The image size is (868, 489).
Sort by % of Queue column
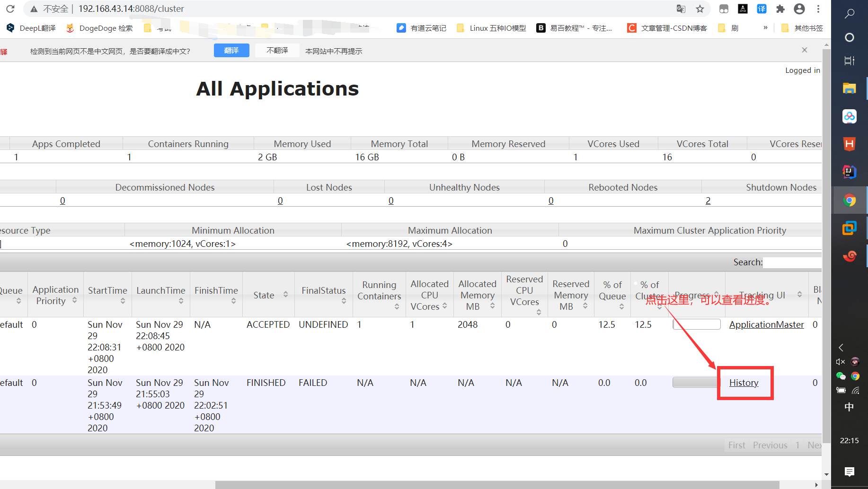[x=612, y=295]
